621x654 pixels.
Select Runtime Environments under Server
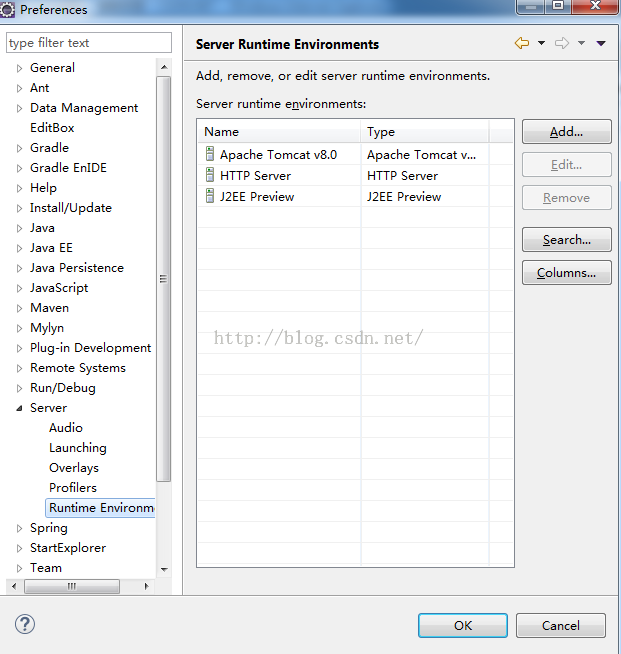(x=101, y=508)
